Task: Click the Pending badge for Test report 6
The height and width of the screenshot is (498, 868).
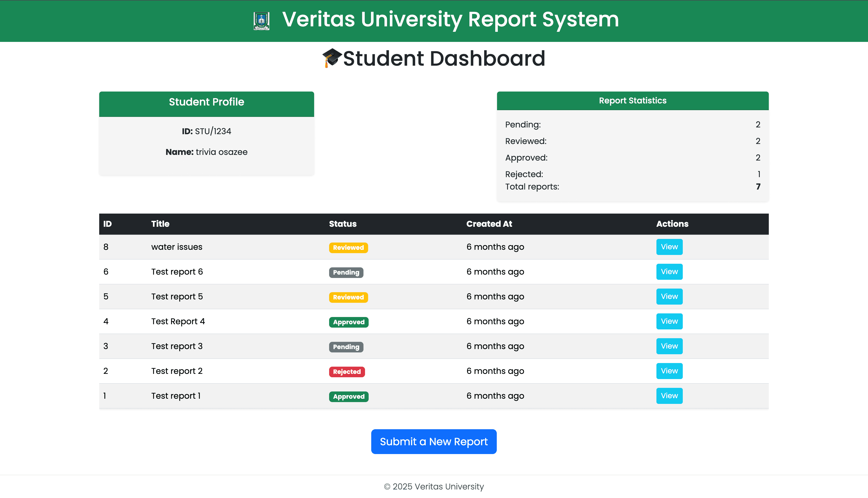Action: point(346,272)
